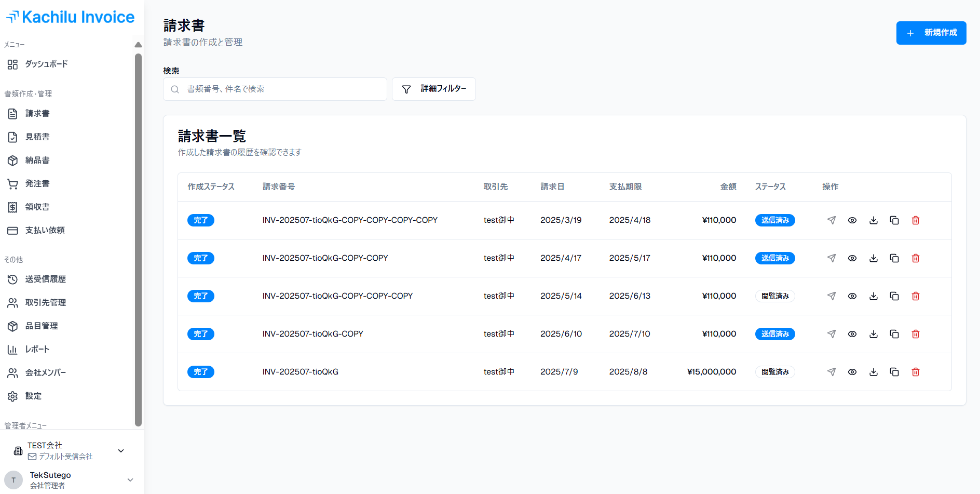This screenshot has height=494, width=980.
Task: Download the 2025/3/19 invoice
Action: tap(874, 220)
